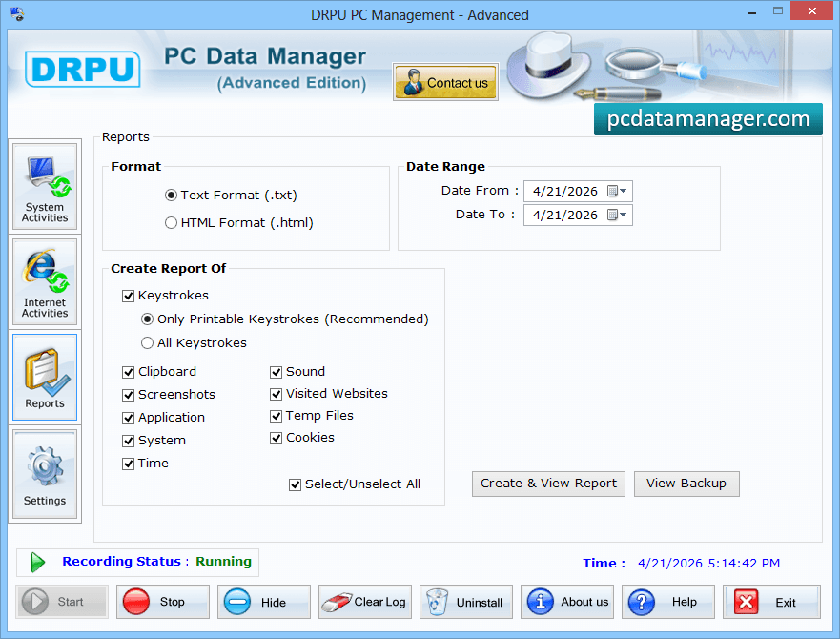Open the Date To calendar dropdown
The width and height of the screenshot is (840, 639).
pyautogui.click(x=617, y=215)
